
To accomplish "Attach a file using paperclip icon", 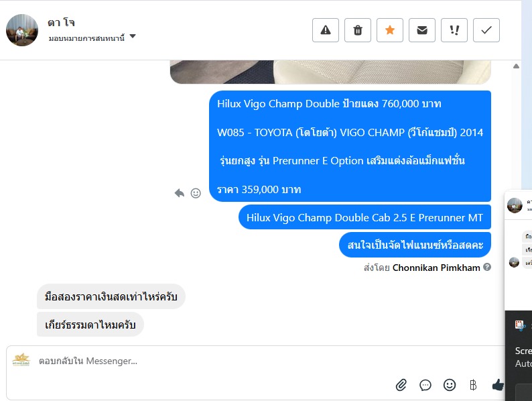I will [401, 385].
